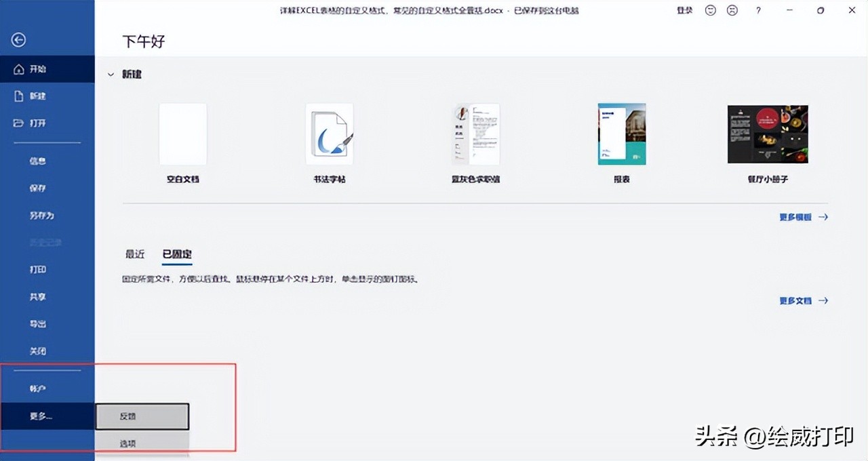868x461 pixels.
Task: Click the frowning face feedback icon
Action: coord(732,10)
